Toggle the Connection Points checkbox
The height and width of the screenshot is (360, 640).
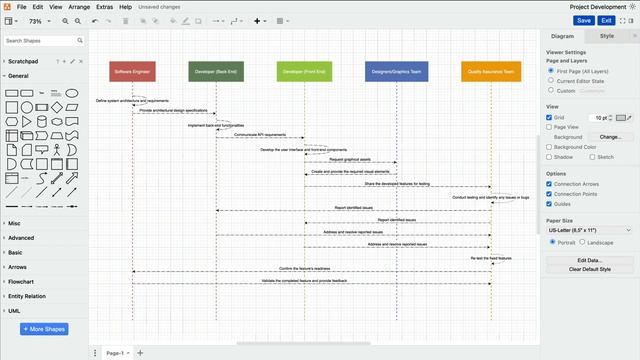pyautogui.click(x=549, y=194)
